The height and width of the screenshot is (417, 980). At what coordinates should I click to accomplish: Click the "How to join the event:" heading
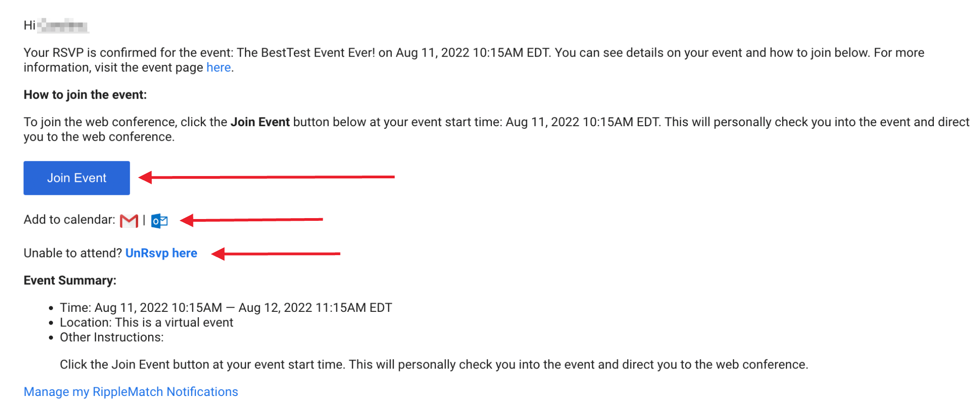85,95
